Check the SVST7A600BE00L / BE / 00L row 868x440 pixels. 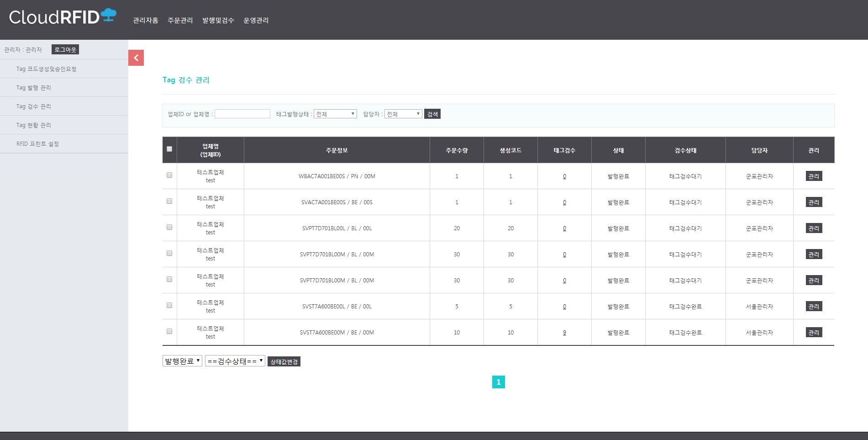pos(169,305)
